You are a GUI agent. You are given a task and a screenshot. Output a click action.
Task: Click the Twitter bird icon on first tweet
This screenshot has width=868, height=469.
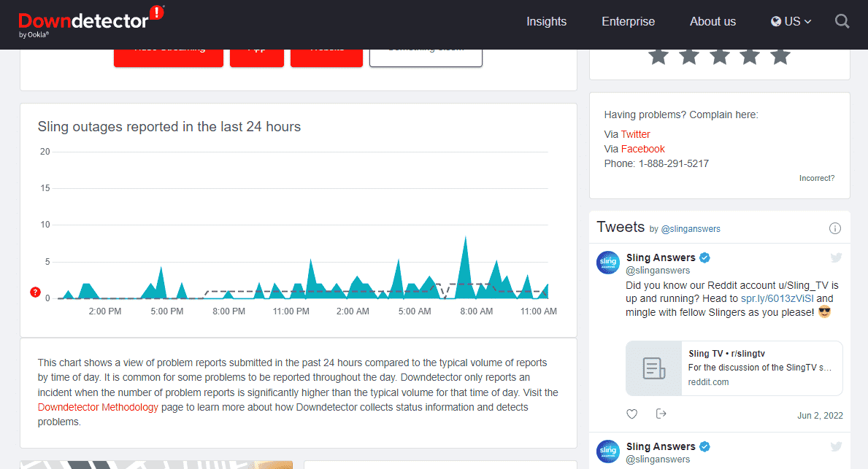coord(836,257)
